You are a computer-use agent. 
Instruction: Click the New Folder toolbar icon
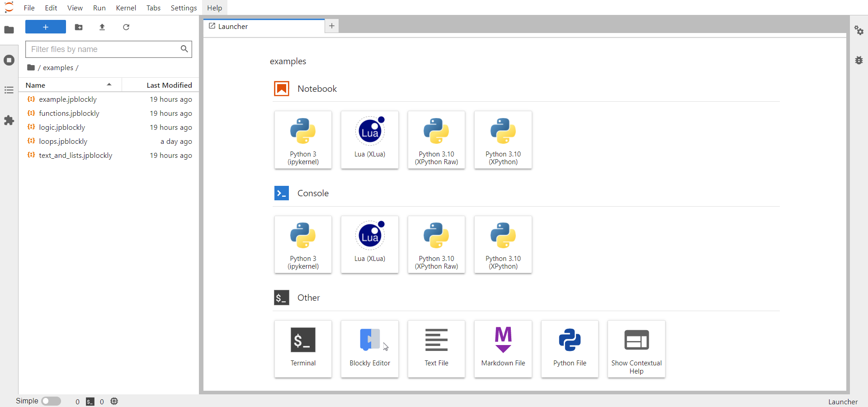79,27
